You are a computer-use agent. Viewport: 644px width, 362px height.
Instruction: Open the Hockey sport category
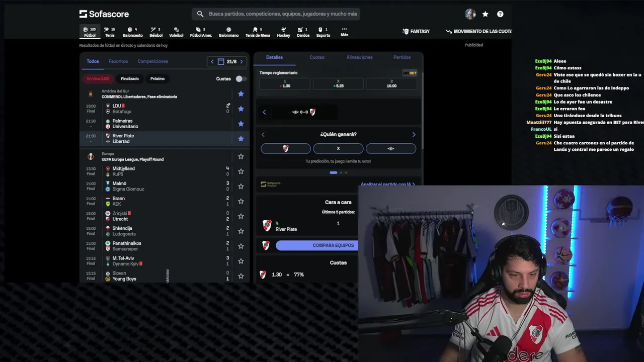pos(283,32)
